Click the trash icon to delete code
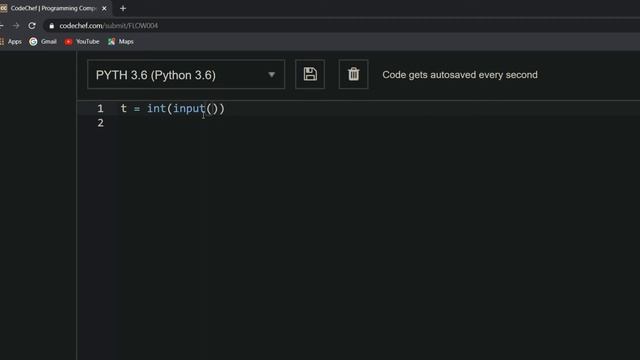This screenshot has width=640, height=360. [x=353, y=74]
